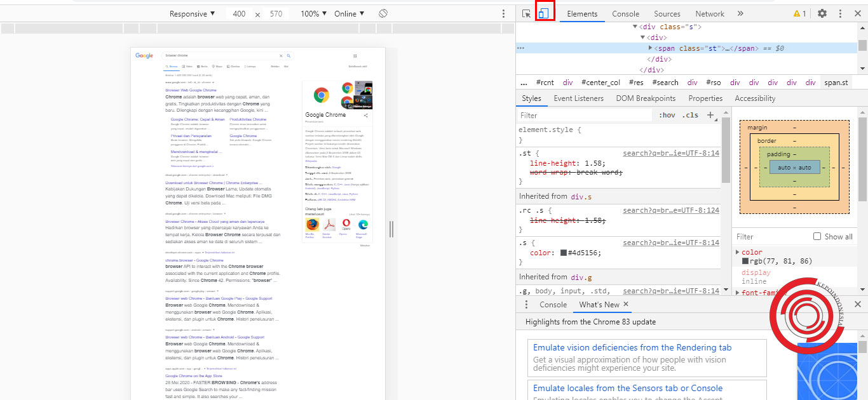
Task: Enable the Show all checkbox
Action: [x=817, y=236]
